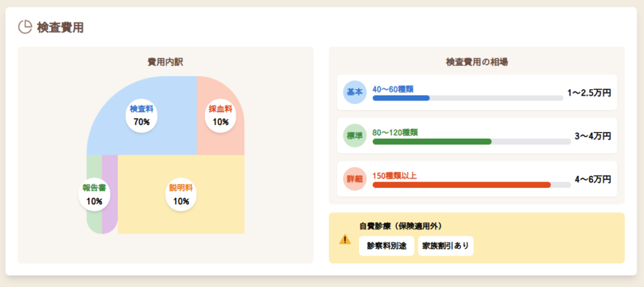
Task: Click the 費用内訳 chart heading
Action: (165, 62)
